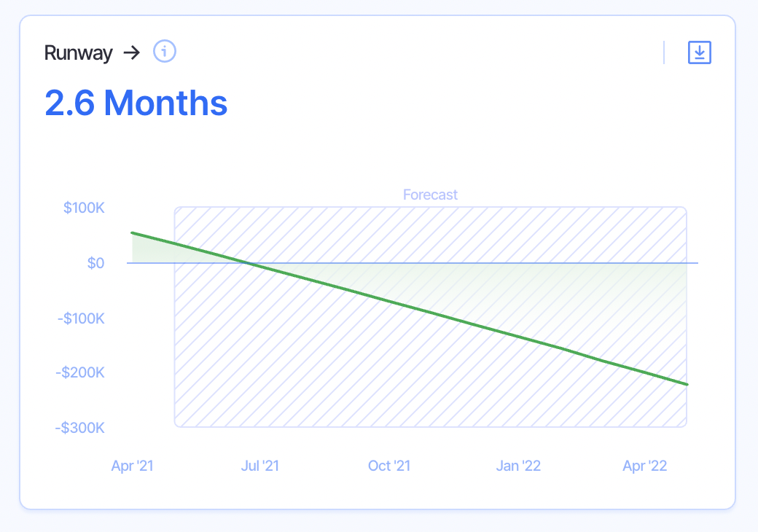The width and height of the screenshot is (758, 532).
Task: Select the Apr '22 x-axis tick
Action: 645,466
